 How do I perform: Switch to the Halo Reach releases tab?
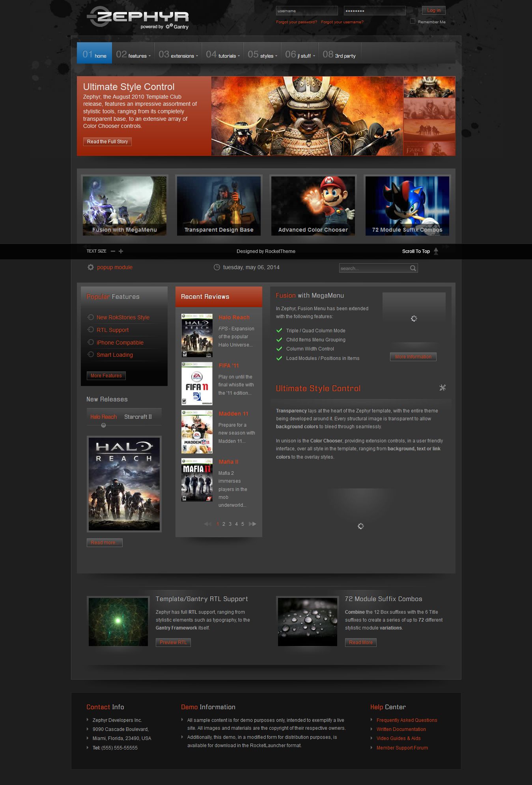pyautogui.click(x=103, y=417)
